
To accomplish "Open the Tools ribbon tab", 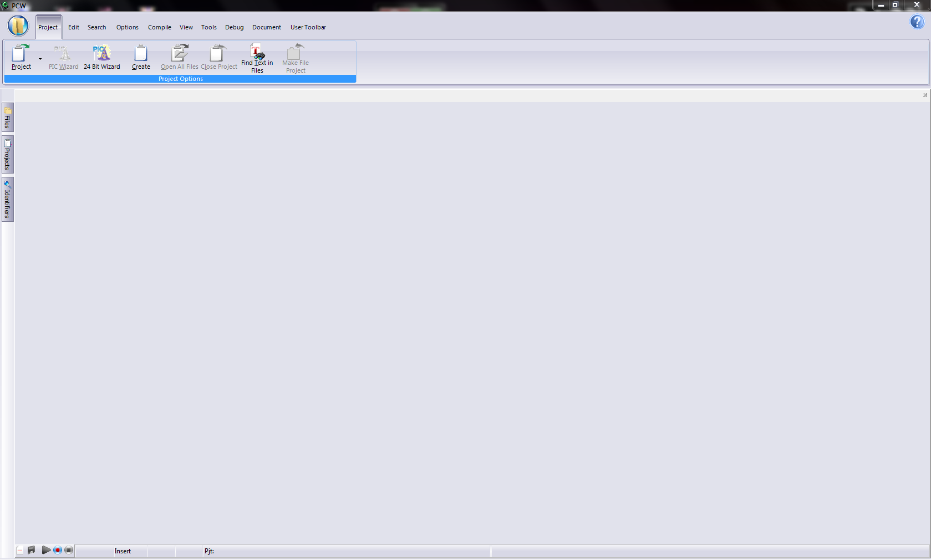I will click(209, 27).
